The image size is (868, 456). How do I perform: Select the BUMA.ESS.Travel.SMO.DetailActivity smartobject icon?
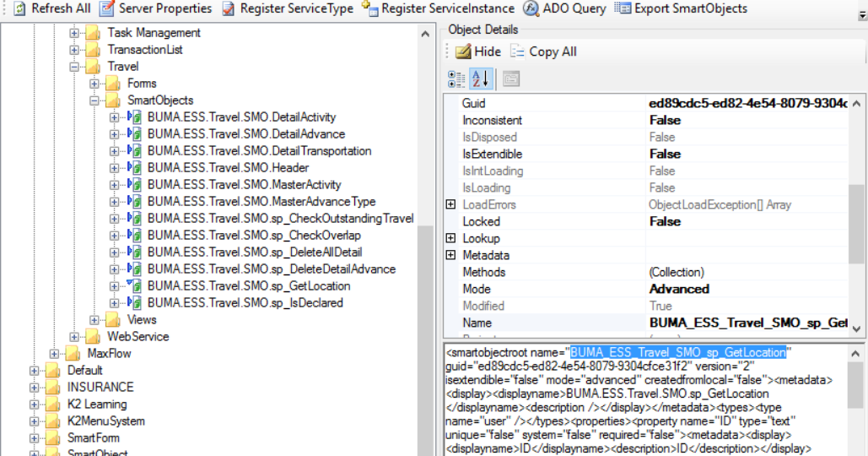134,117
